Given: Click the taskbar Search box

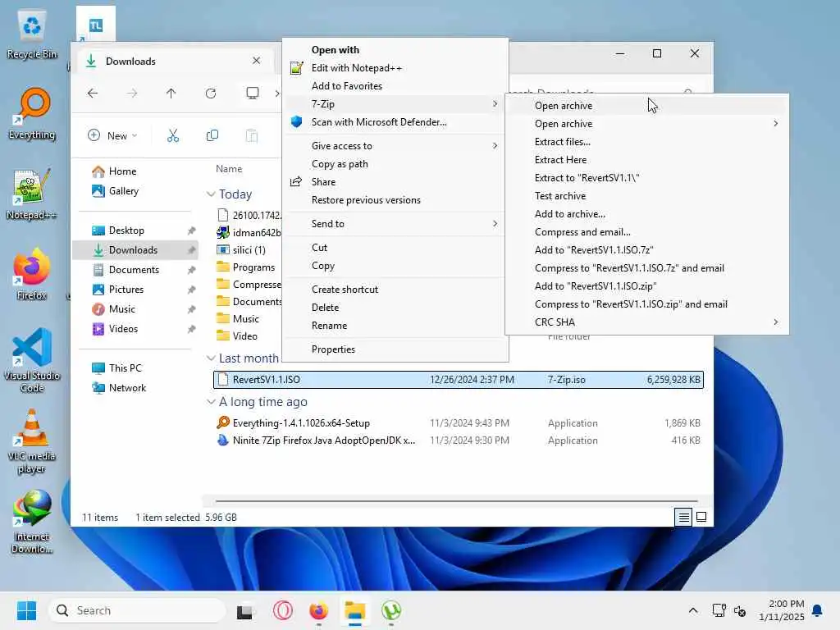Looking at the screenshot, I should (x=137, y=610).
